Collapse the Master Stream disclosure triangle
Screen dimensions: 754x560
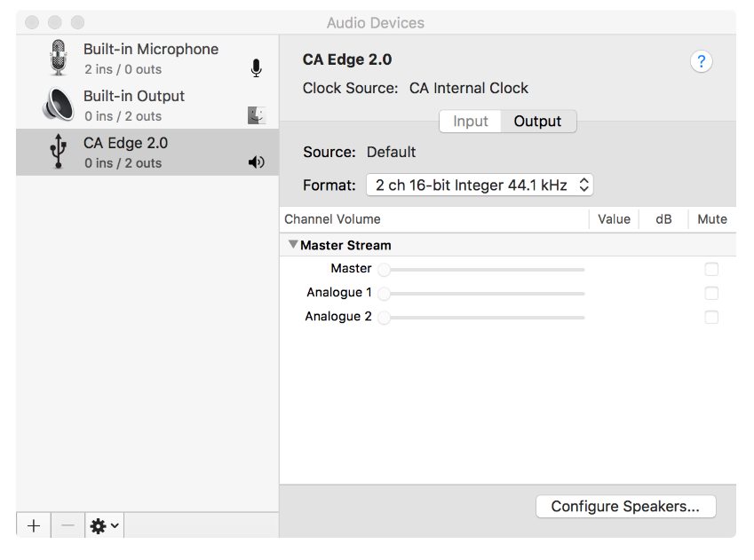coord(293,245)
